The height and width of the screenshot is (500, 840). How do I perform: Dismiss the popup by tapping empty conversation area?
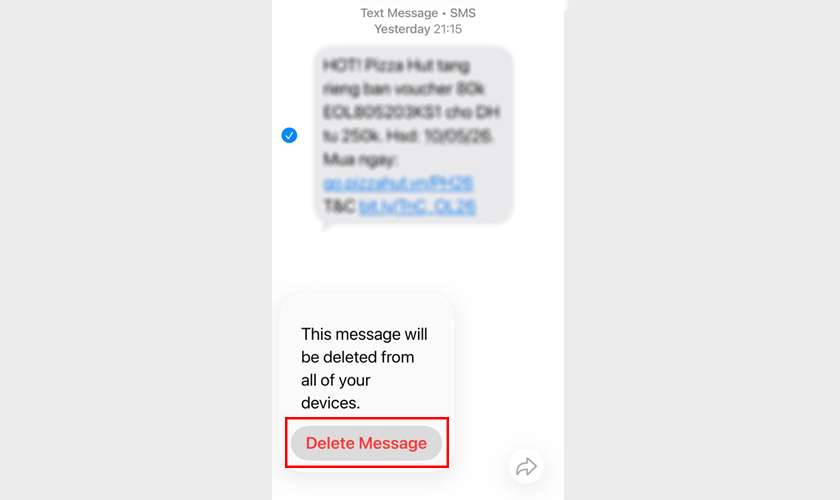(418, 260)
